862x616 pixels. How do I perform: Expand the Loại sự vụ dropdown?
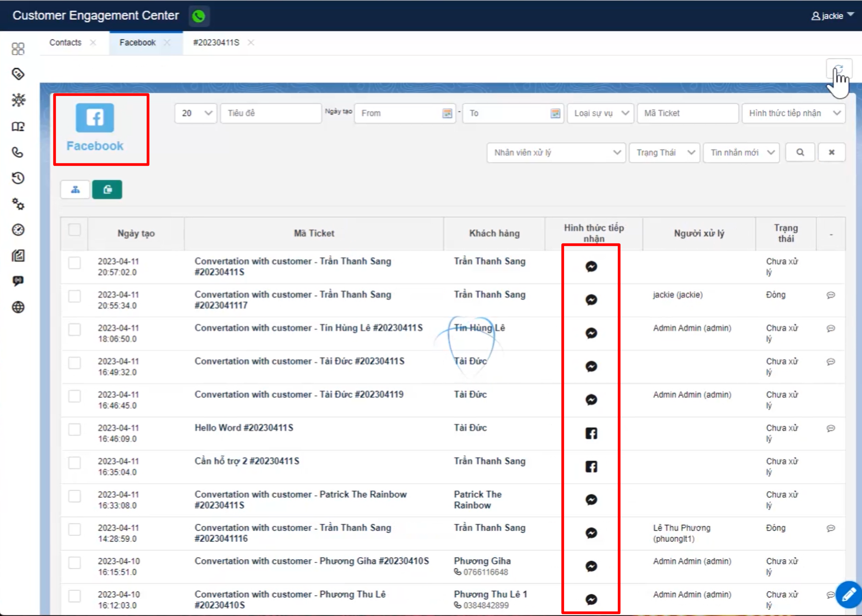(600, 113)
